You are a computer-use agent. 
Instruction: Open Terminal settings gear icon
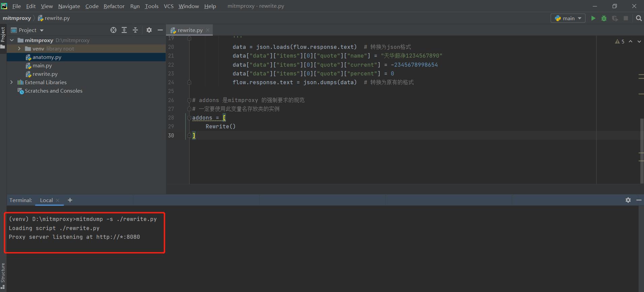pos(628,200)
